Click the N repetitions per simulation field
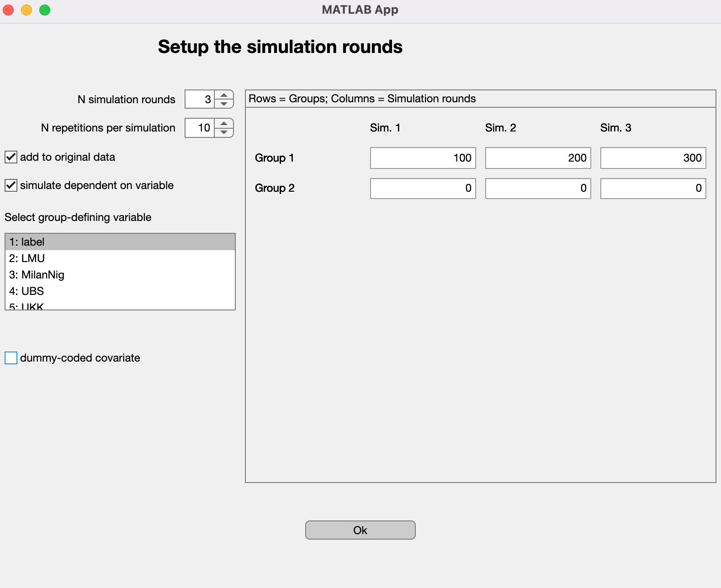 pyautogui.click(x=200, y=128)
